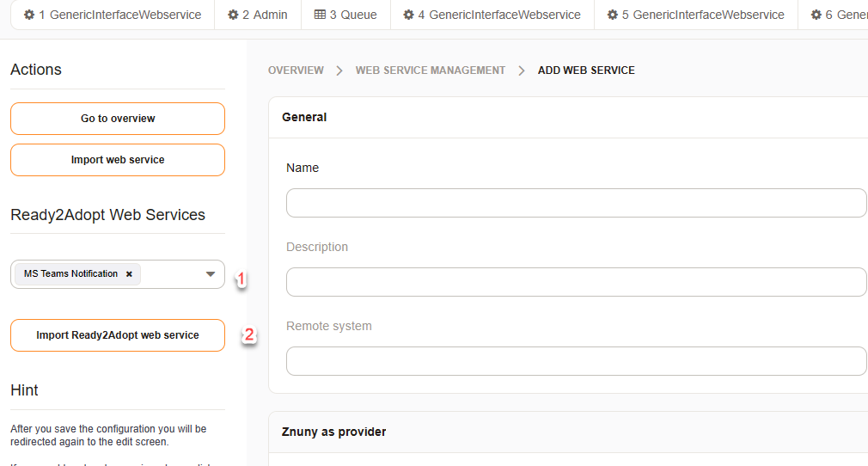
Task: Collapse the General section header
Action: pyautogui.click(x=304, y=117)
